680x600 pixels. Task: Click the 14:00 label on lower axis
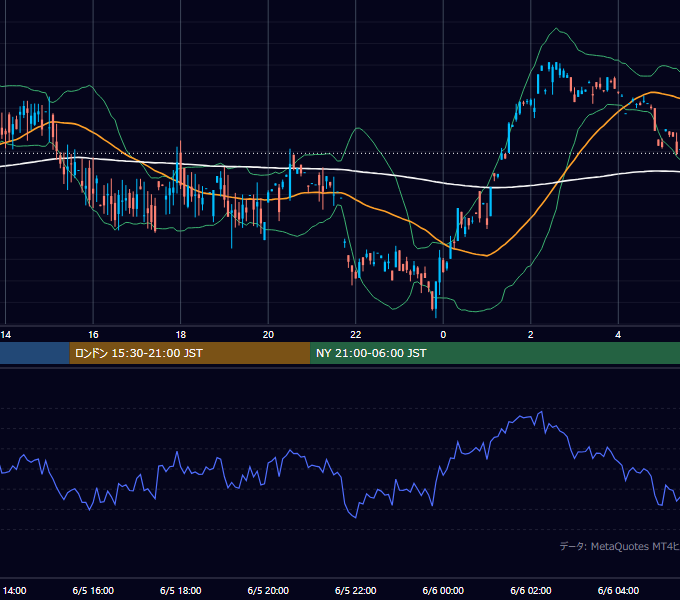click(14, 590)
